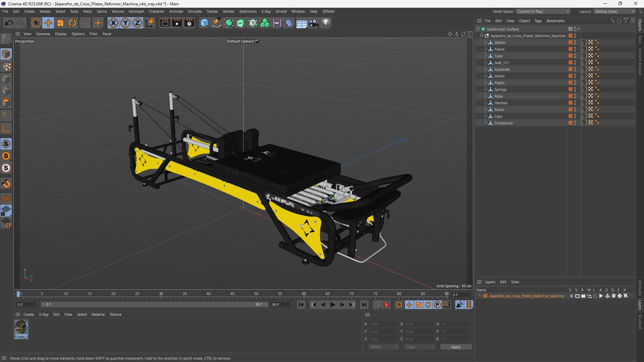Select the Handles object in tree
The width and height of the screenshot is (644, 362).
pos(500,103)
